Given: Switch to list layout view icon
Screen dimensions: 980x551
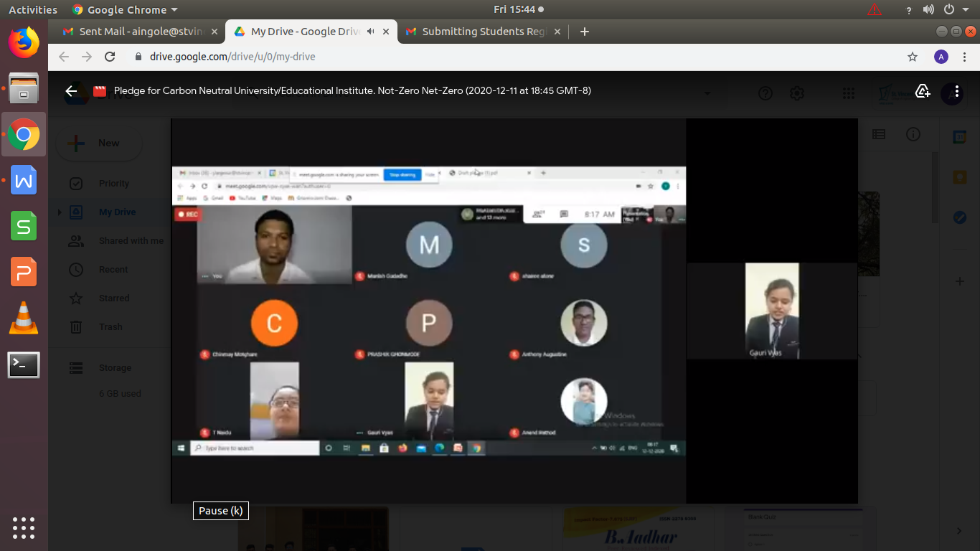Looking at the screenshot, I should tap(879, 134).
